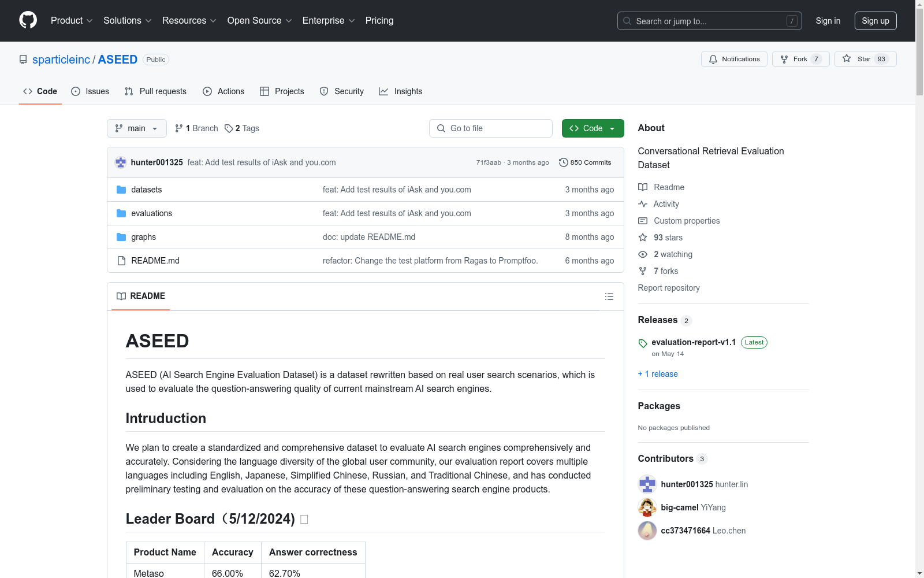The width and height of the screenshot is (924, 578).
Task: Select the README tab heading
Action: tap(141, 296)
